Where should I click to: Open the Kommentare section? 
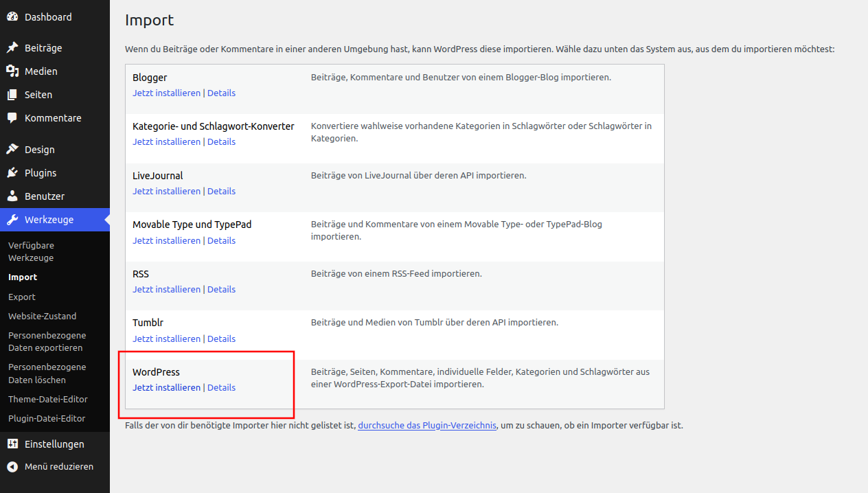pos(55,118)
